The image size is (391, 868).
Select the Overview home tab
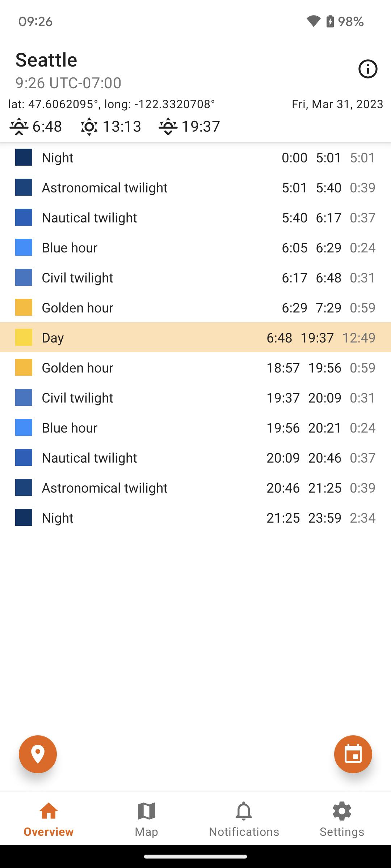pyautogui.click(x=49, y=819)
